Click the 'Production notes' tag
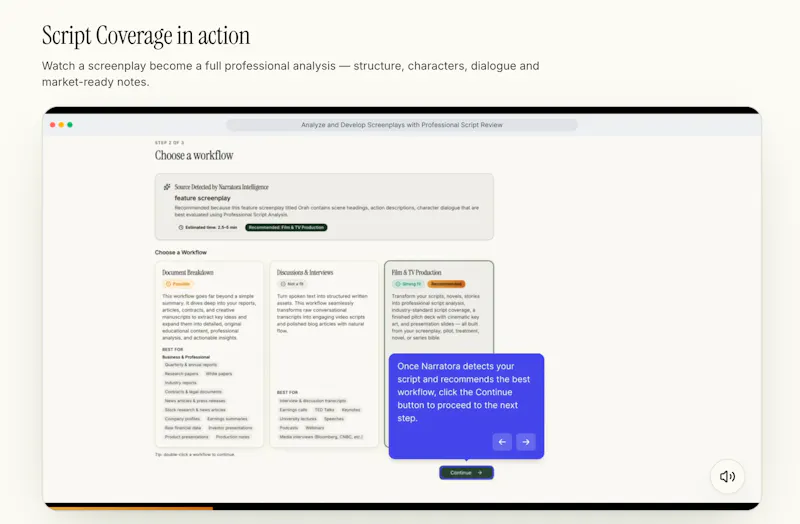The height and width of the screenshot is (524, 800). pos(233,437)
